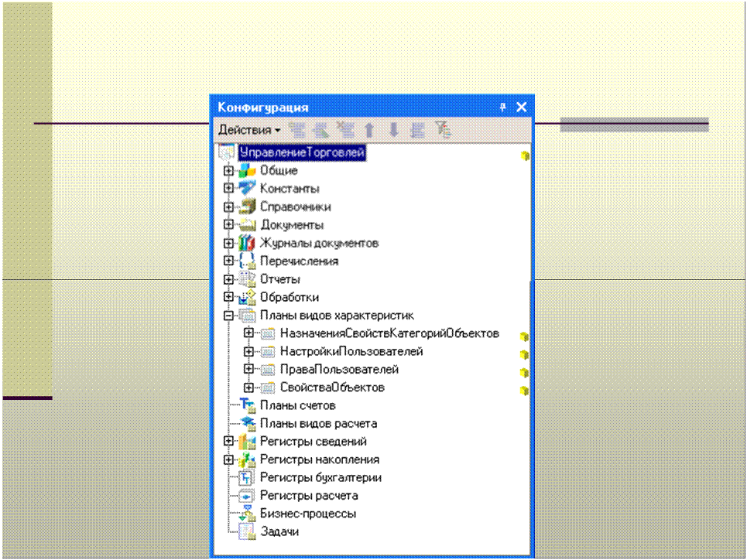Click the move up arrow toolbar icon
This screenshot has width=747, height=560.
(x=369, y=129)
